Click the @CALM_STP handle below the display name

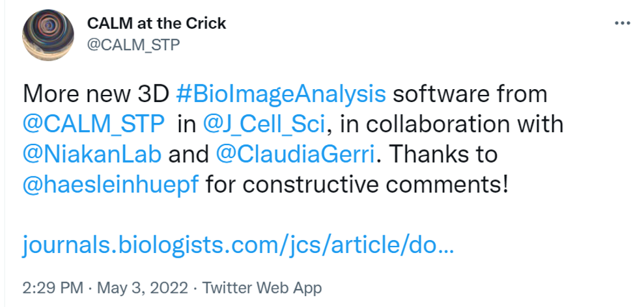(133, 44)
